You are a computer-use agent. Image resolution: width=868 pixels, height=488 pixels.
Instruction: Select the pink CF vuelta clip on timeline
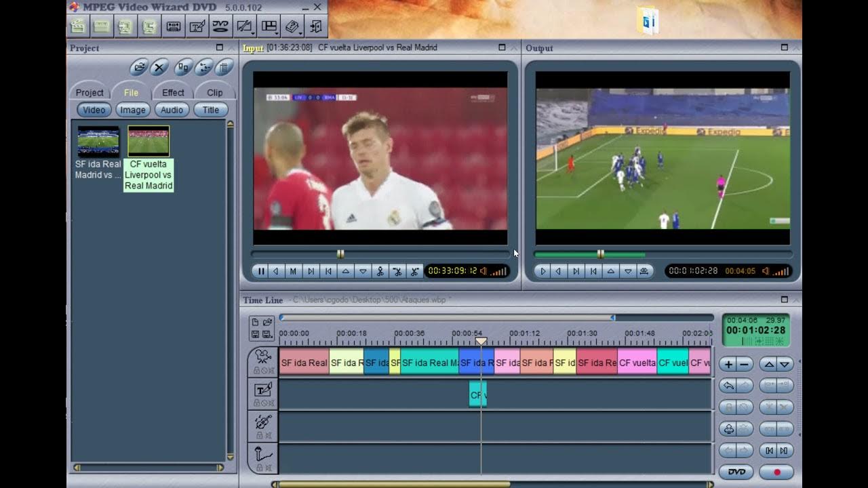[637, 363]
